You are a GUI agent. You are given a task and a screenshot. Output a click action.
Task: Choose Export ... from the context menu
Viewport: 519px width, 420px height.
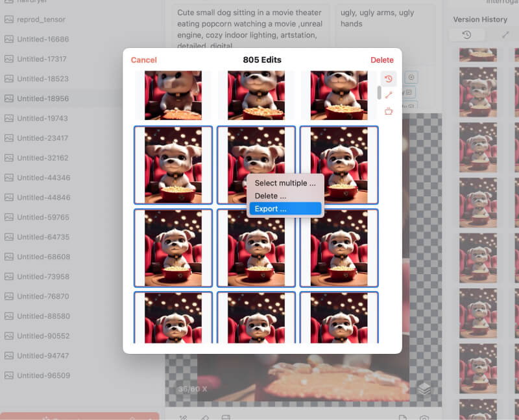[x=285, y=209]
